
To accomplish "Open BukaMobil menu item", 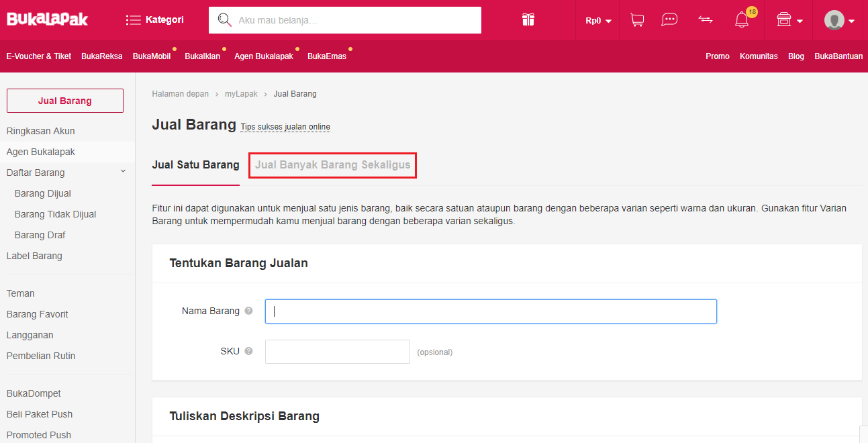I will coord(152,56).
